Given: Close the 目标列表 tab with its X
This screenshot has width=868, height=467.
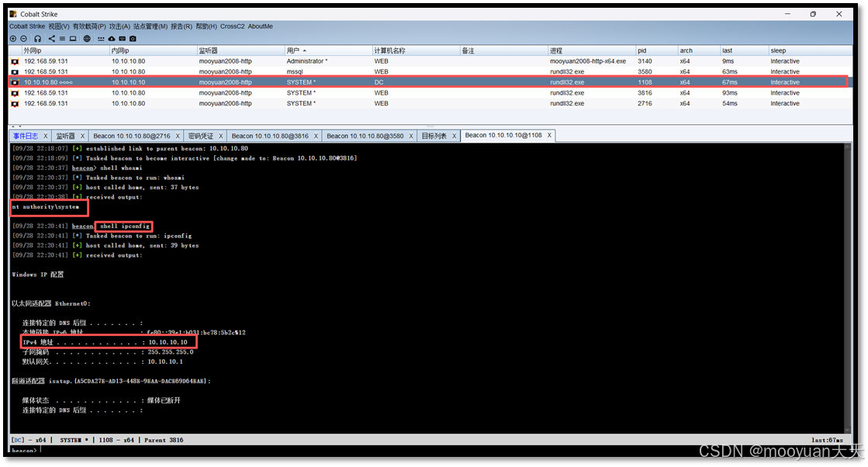Looking at the screenshot, I should [x=454, y=136].
